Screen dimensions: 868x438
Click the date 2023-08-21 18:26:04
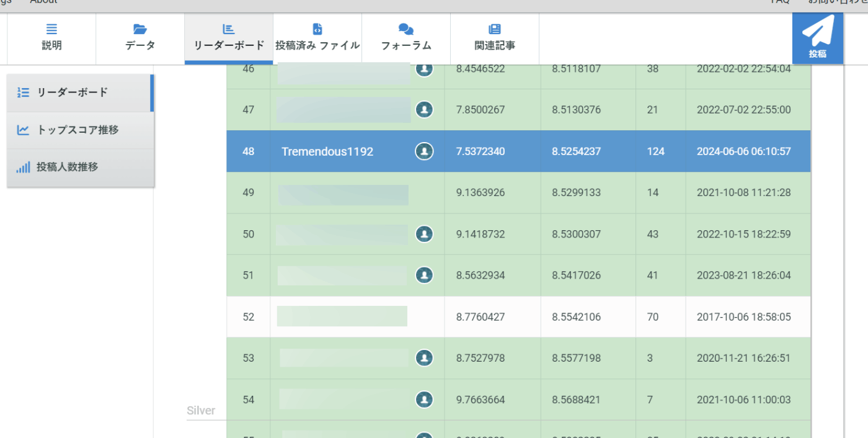tap(743, 275)
